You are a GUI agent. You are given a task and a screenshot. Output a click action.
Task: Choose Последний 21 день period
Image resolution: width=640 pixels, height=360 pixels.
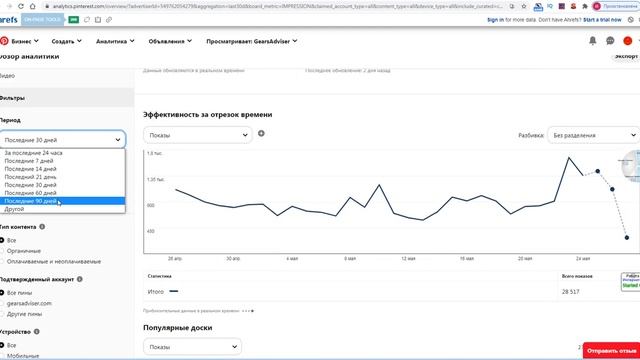[x=62, y=177]
